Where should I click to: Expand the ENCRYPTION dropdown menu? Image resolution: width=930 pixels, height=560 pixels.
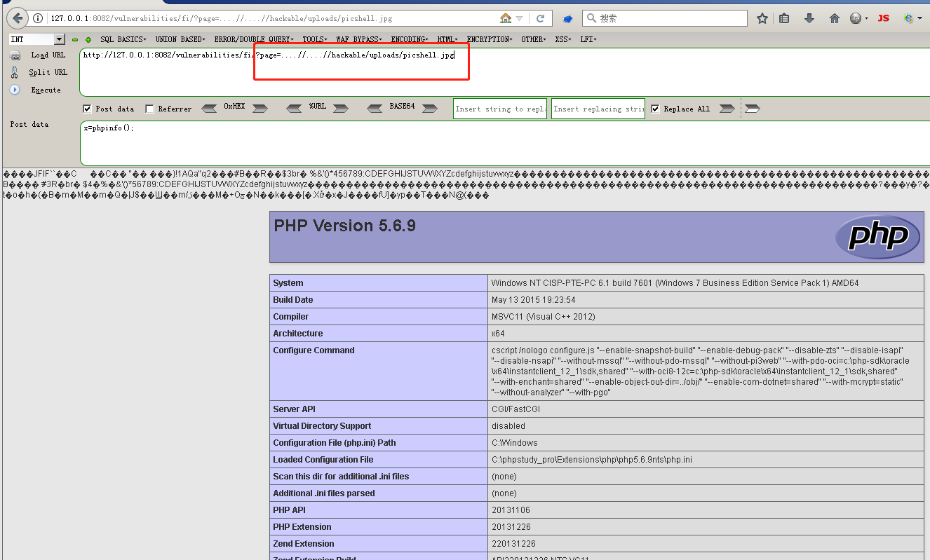click(x=490, y=40)
